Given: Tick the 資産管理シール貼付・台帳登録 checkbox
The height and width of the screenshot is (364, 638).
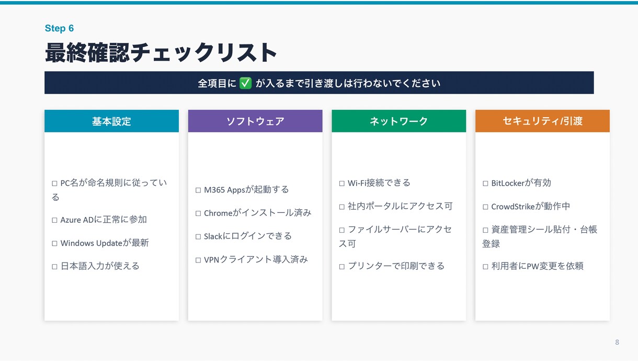Looking at the screenshot, I should point(485,230).
